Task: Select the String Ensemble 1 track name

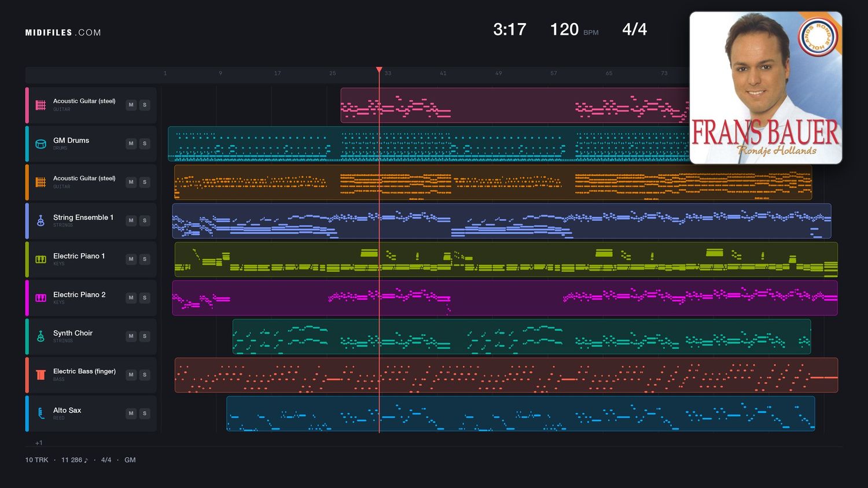Action: (x=83, y=217)
